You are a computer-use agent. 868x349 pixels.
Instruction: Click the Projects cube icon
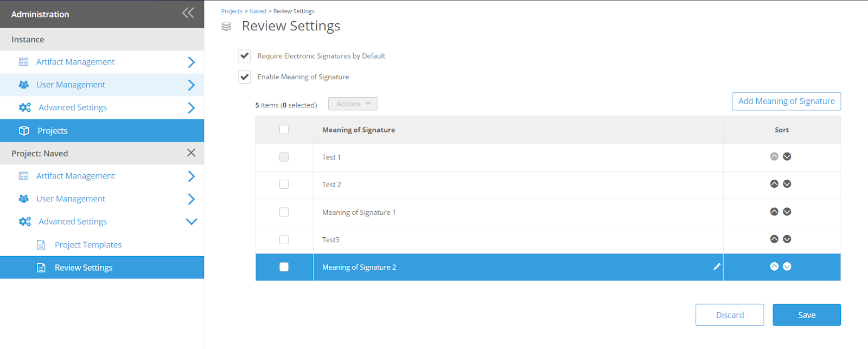tap(24, 131)
